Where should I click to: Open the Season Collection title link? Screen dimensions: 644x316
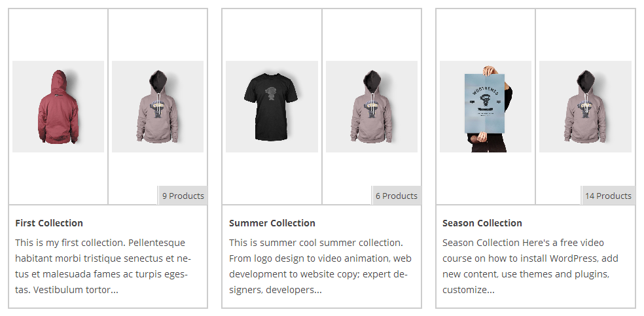point(482,223)
